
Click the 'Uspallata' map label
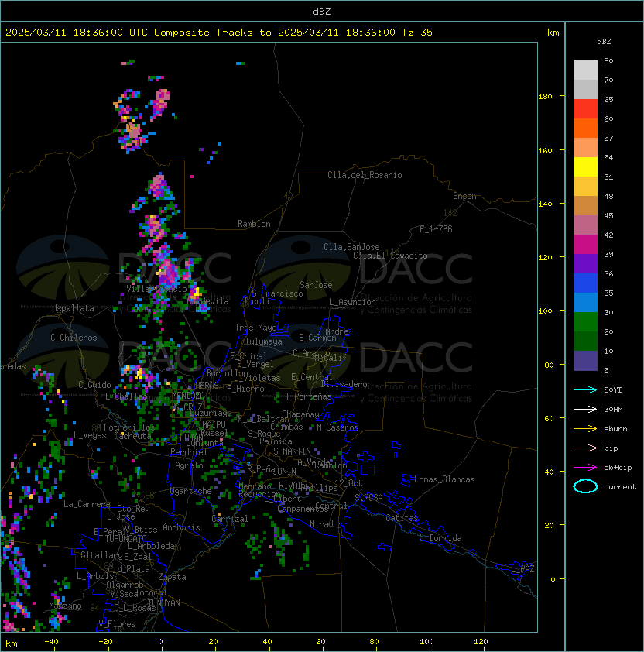tap(73, 308)
